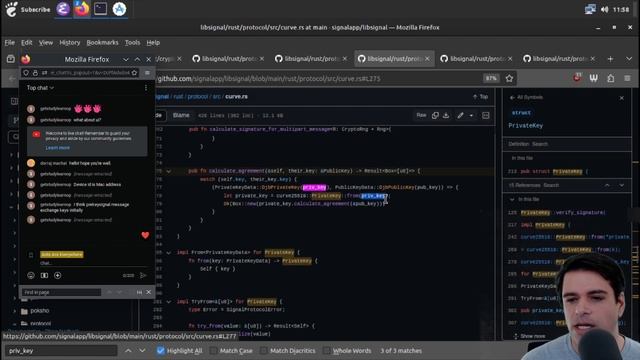The image size is (640, 360).
Task: Open the network icon in system tray
Action: [590, 9]
